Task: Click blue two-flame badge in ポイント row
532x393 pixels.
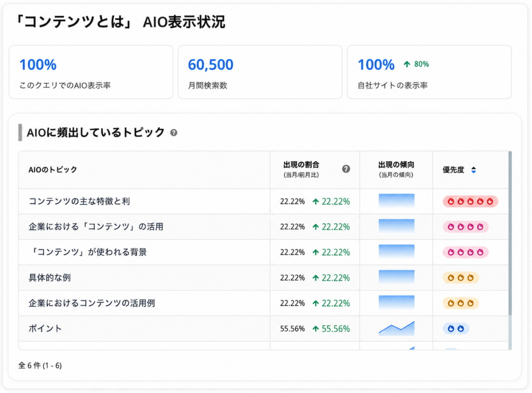Action: [456, 329]
